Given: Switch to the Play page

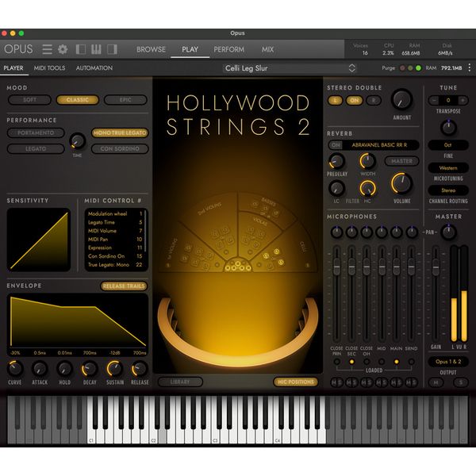Looking at the screenshot, I should coord(190,49).
